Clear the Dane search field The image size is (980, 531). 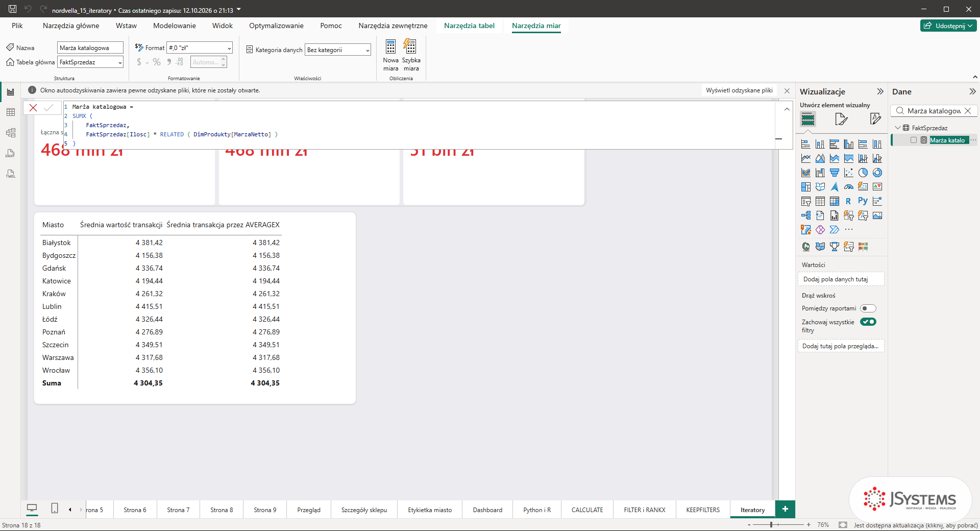968,111
